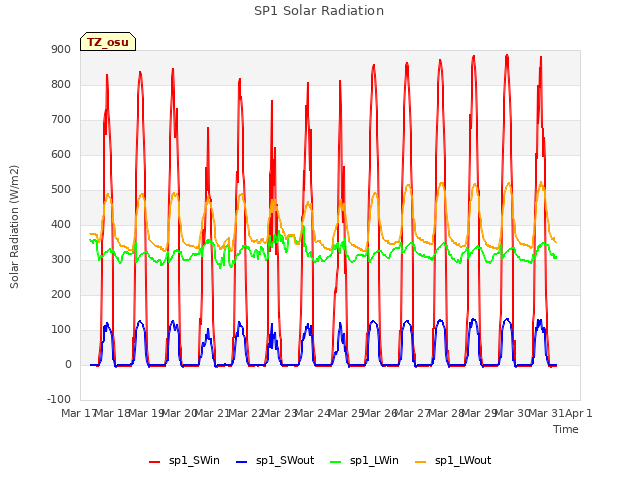Click the Mar 20 x-axis label
This screenshot has height=480, width=640.
tap(179, 413)
